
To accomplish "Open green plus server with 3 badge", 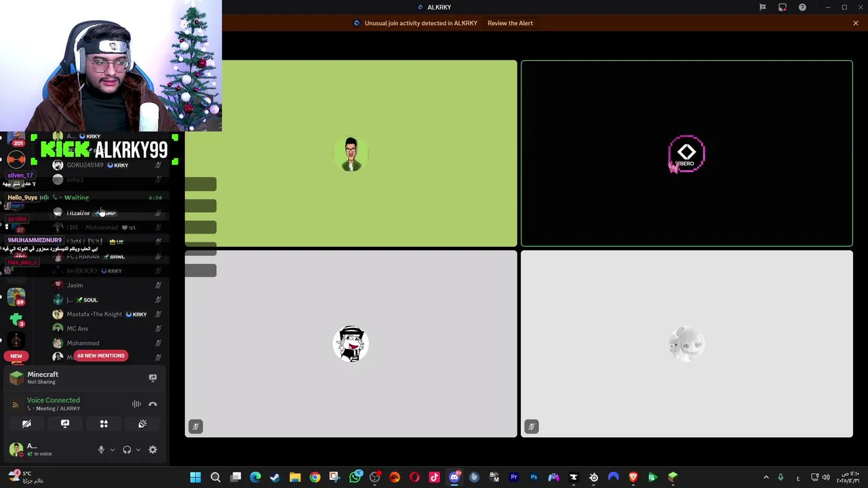I will point(16,319).
